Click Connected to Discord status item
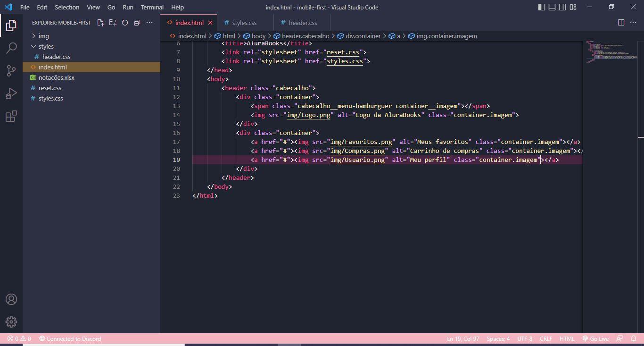The width and height of the screenshot is (644, 346). 70,339
